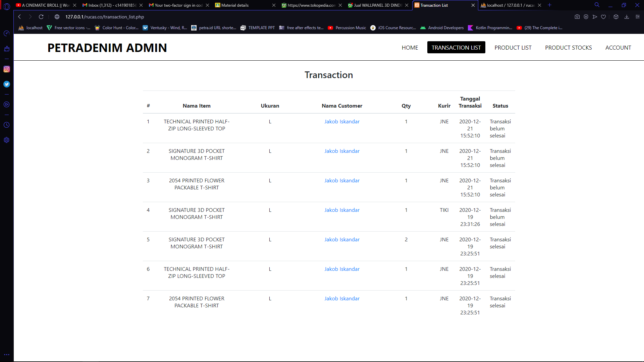Screen dimensions: 644x362
Task: Reload the current page
Action: pyautogui.click(x=41, y=17)
